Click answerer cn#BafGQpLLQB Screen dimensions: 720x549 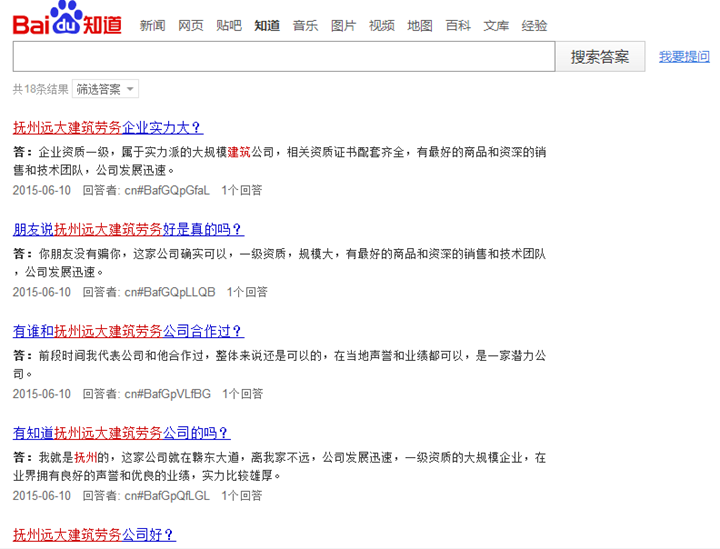(170, 292)
